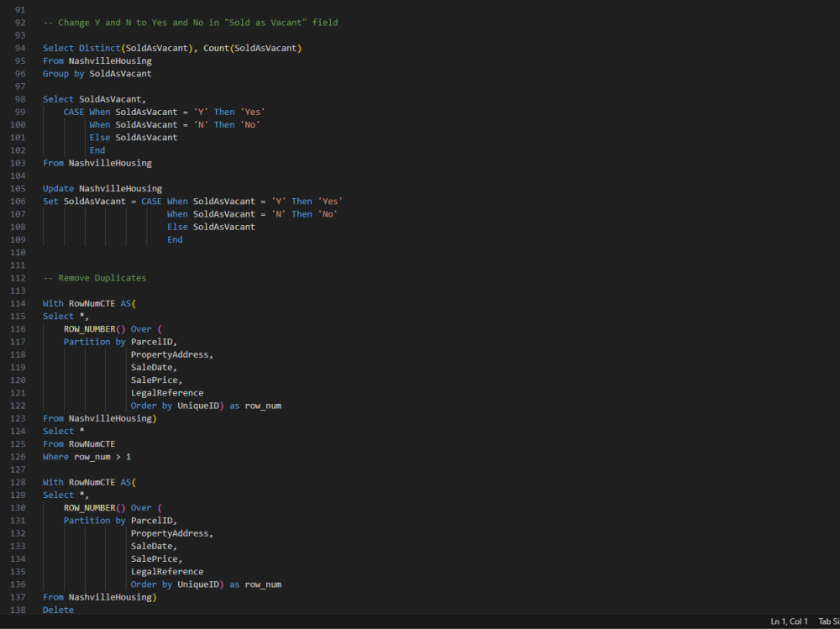Click 'Select *' on line 124
840x629 pixels.
pos(63,432)
